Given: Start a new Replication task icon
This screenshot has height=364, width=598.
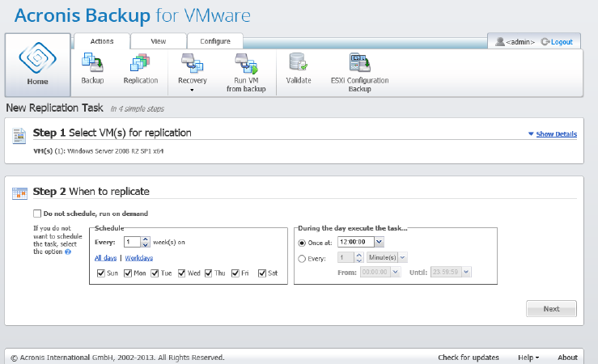Looking at the screenshot, I should coord(140,63).
